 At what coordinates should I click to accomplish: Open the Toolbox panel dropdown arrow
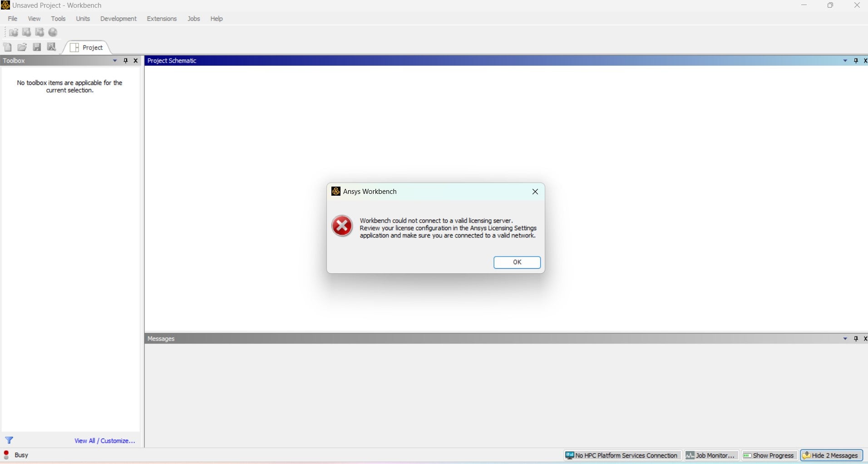(x=115, y=61)
